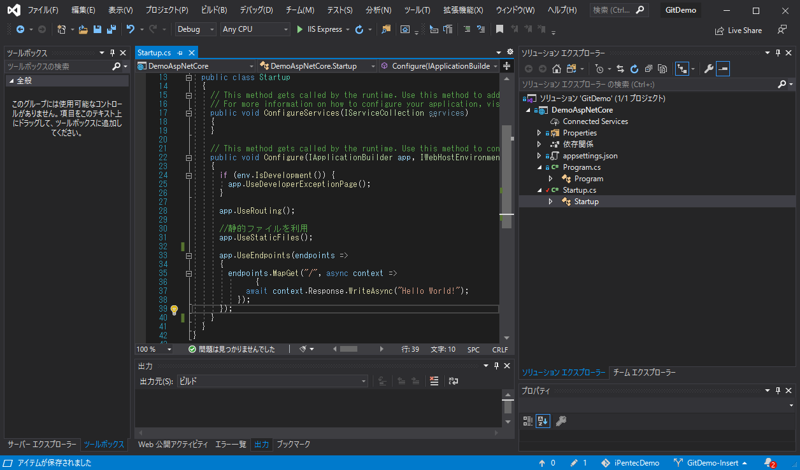Switch to エラー一覧 tab

231,444
